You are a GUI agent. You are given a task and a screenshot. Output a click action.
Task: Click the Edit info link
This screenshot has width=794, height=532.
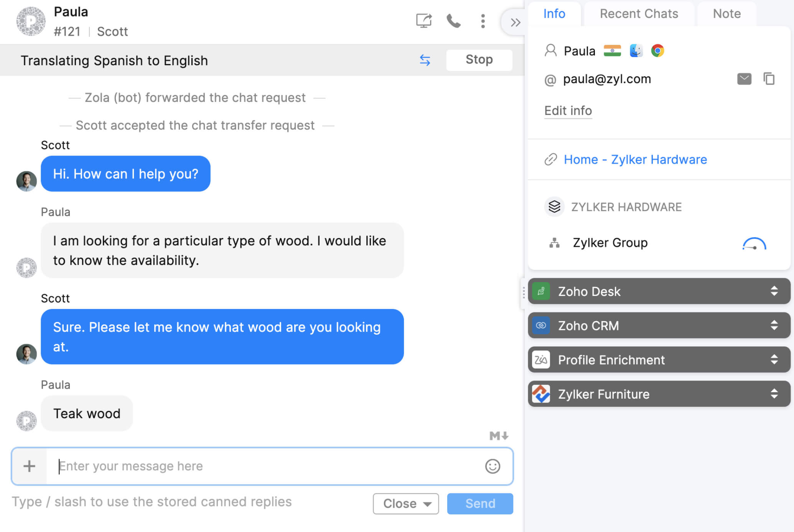pos(568,110)
